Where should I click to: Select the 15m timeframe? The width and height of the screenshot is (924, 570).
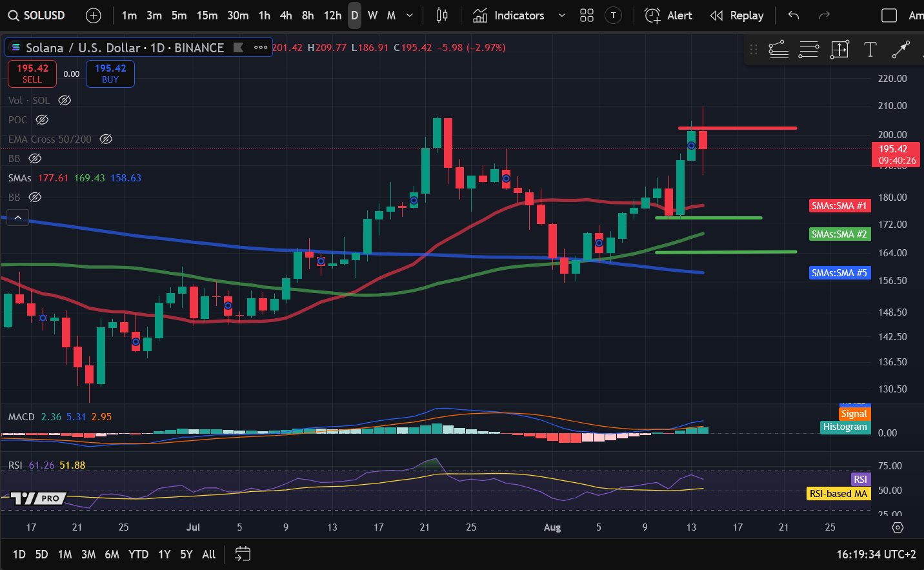coord(206,15)
